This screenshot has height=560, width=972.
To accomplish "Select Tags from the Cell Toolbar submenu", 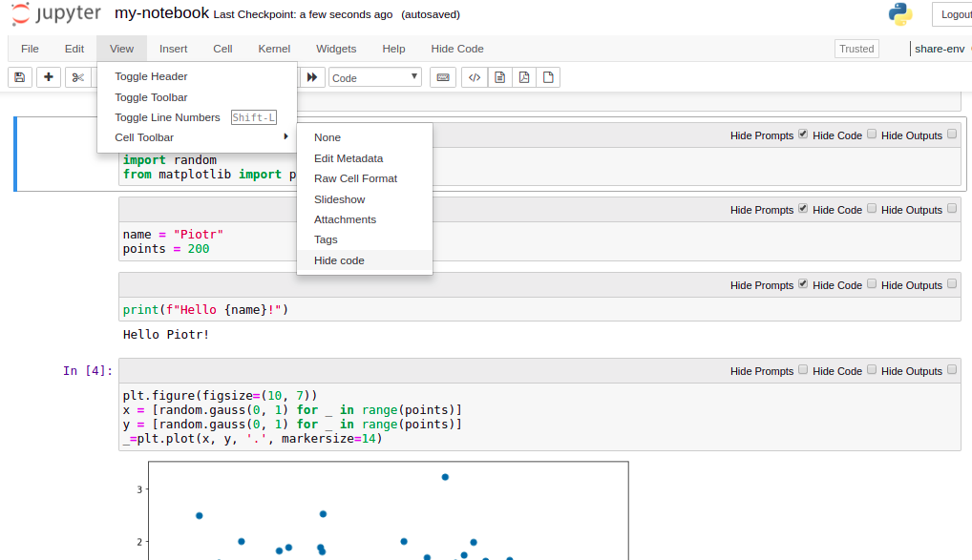I will tap(327, 239).
